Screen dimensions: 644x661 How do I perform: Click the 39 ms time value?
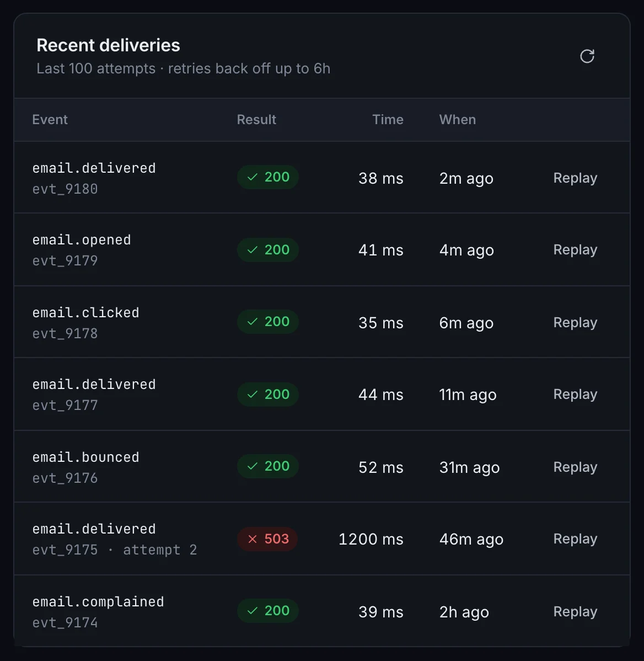(x=381, y=612)
